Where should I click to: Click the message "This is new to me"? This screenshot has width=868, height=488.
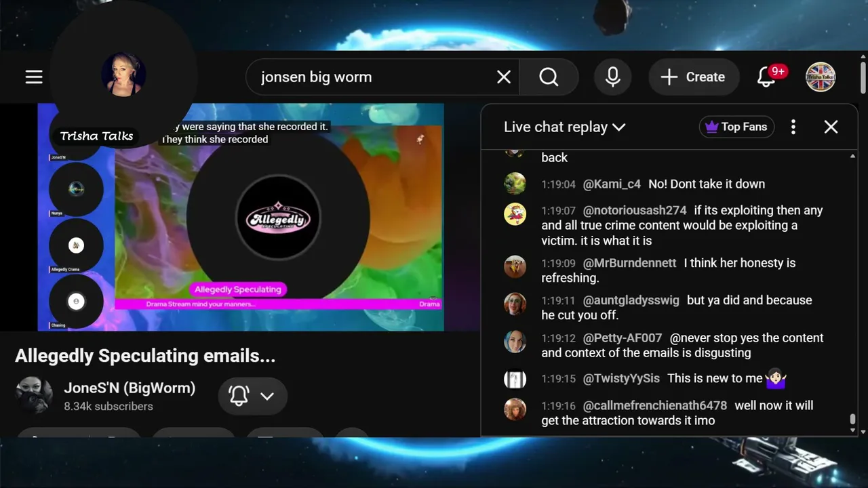tap(715, 379)
